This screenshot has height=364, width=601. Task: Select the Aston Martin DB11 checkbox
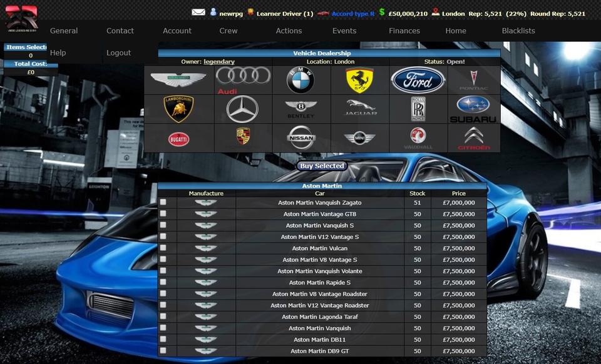(163, 340)
